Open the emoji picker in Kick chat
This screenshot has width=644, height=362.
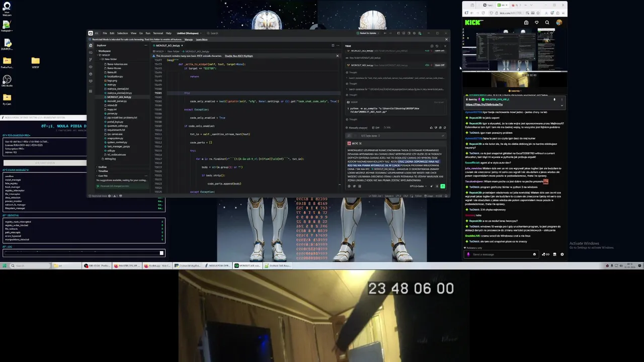click(534, 254)
